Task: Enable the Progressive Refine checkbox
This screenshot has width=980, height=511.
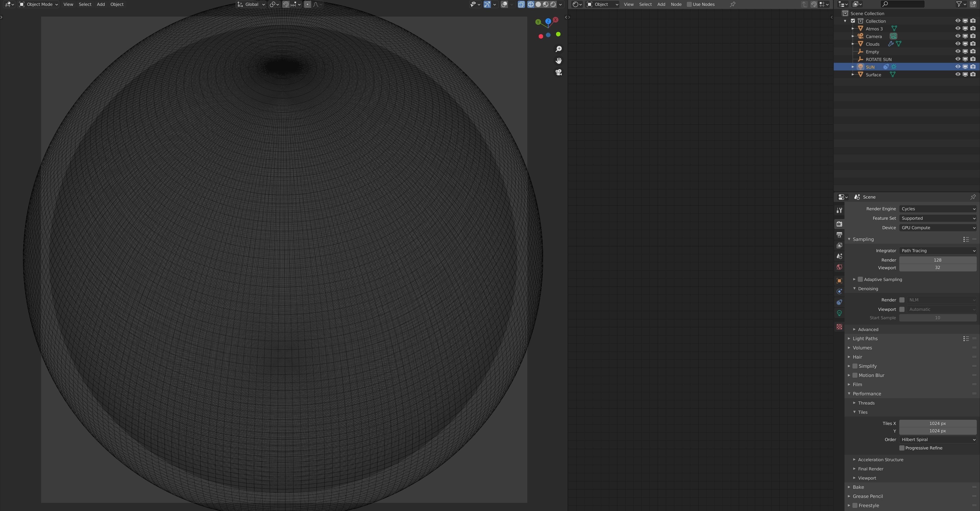Action: pos(902,448)
